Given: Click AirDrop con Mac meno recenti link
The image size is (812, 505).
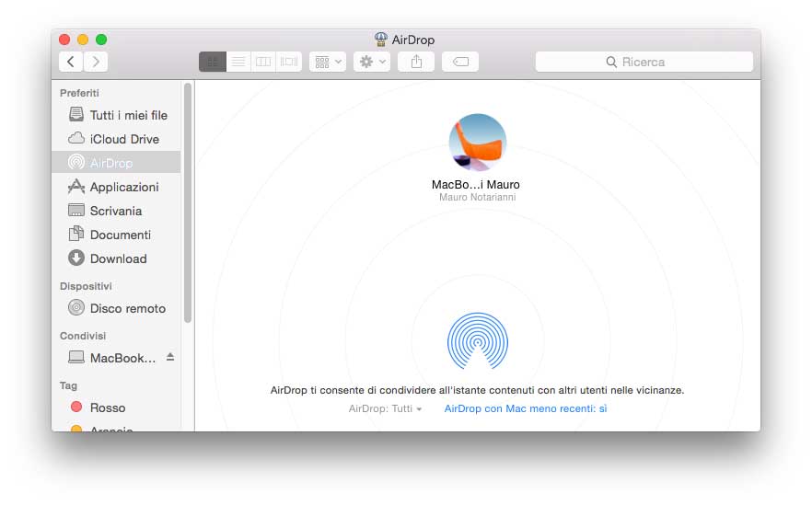Looking at the screenshot, I should click(526, 408).
